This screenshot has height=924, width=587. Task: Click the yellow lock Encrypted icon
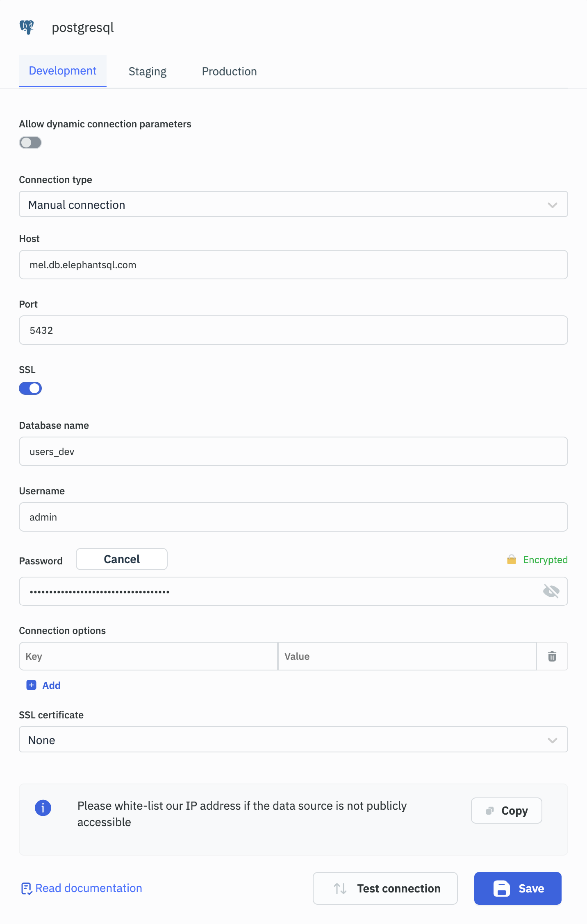coord(511,559)
